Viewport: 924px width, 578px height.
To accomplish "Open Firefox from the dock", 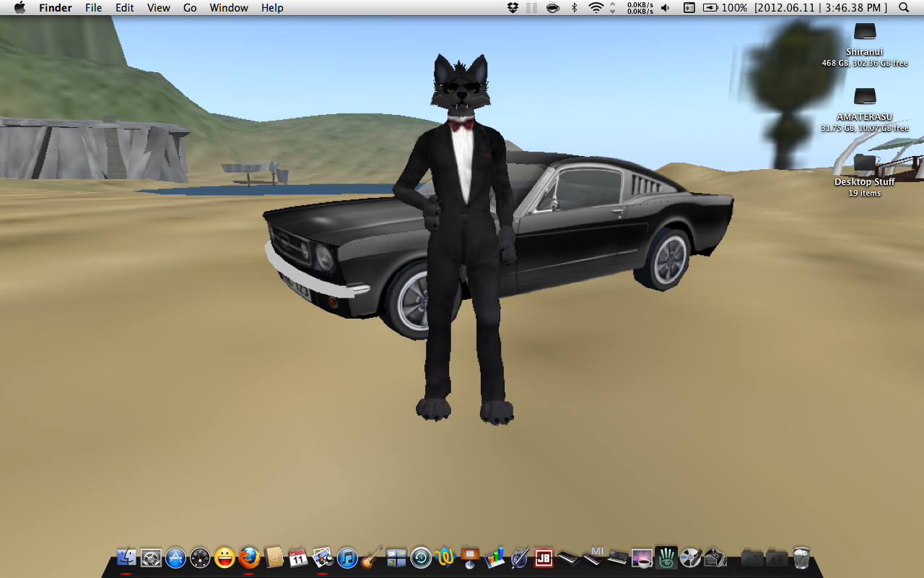I will [249, 557].
